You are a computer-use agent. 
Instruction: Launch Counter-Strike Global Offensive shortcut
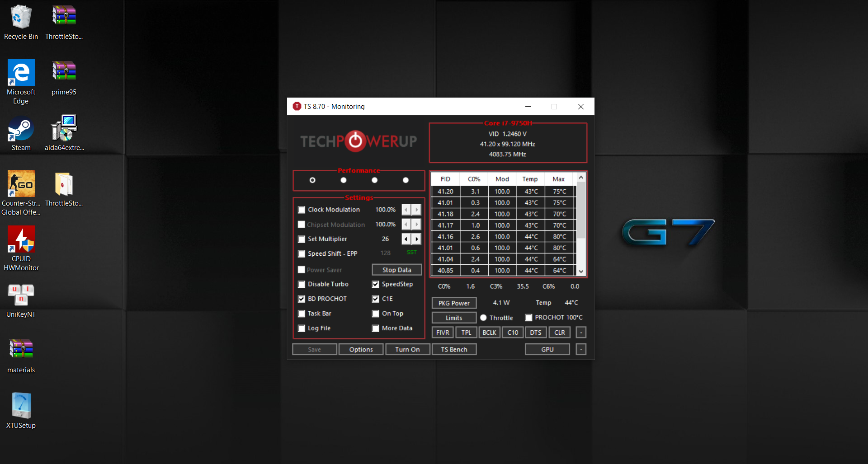[x=21, y=193]
